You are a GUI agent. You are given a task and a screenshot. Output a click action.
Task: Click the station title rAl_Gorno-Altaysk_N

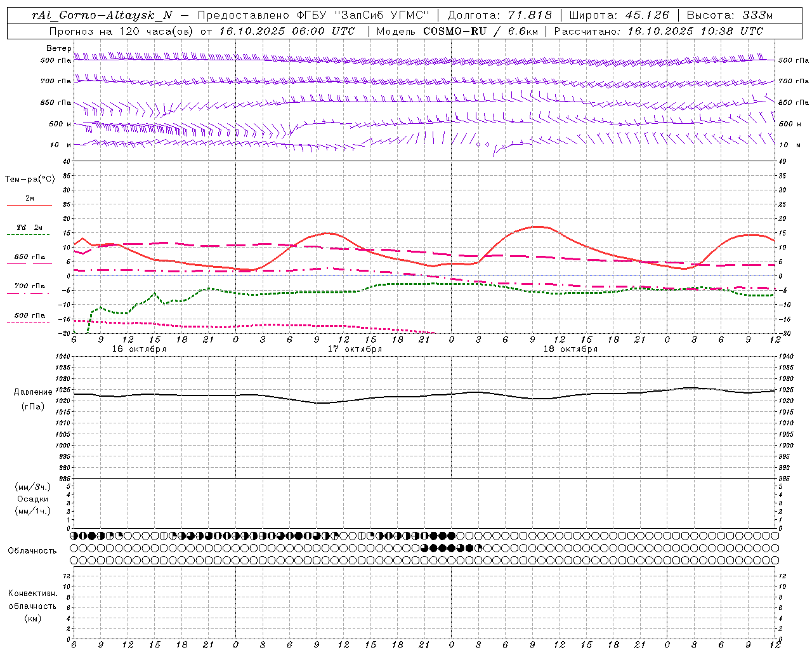click(x=102, y=15)
